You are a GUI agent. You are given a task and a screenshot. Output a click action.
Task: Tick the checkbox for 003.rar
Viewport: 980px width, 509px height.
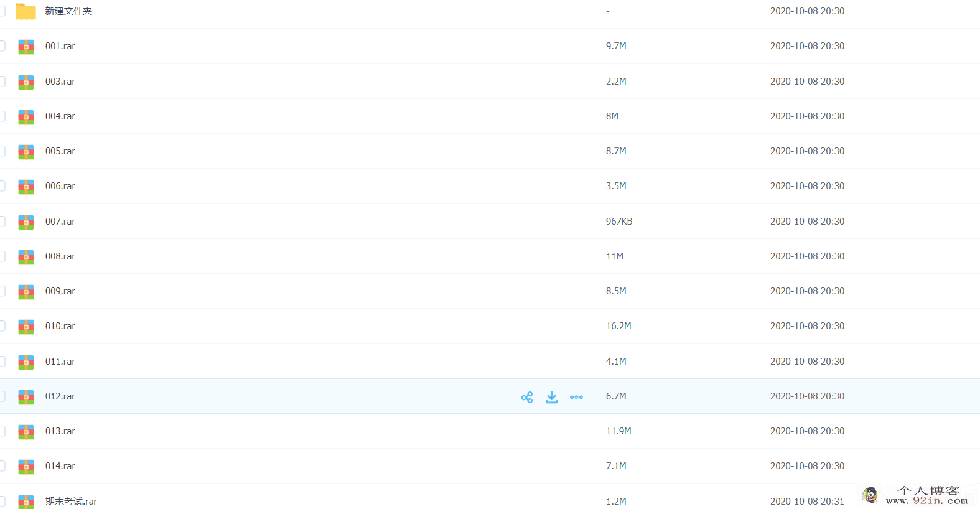pos(2,82)
